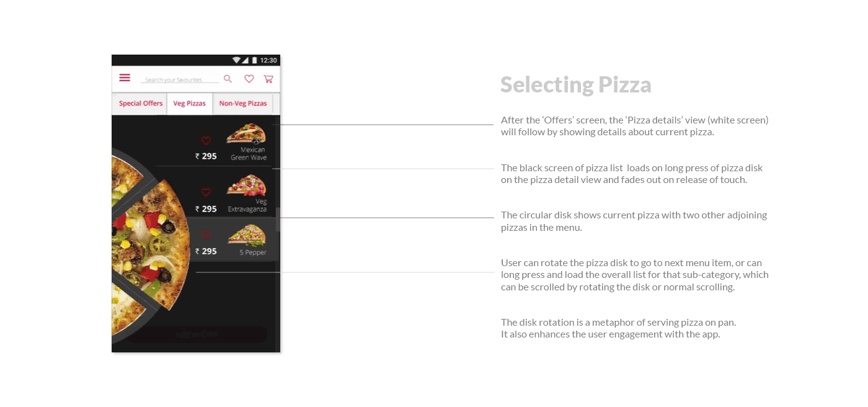Favourite the Mexican Green Wave pizza
The image size is (868, 407).
206,141
